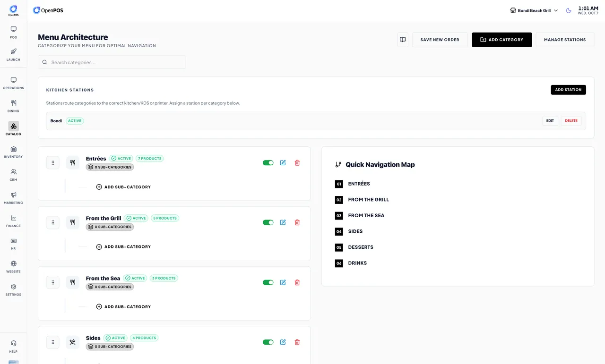Delete the From the Grill category
The height and width of the screenshot is (364, 605).
(x=297, y=222)
